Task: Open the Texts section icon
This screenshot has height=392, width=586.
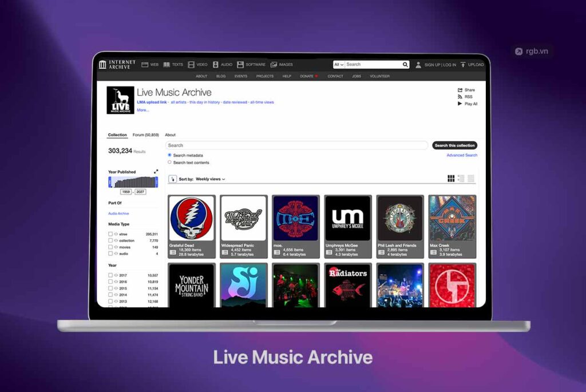Action: pos(167,65)
